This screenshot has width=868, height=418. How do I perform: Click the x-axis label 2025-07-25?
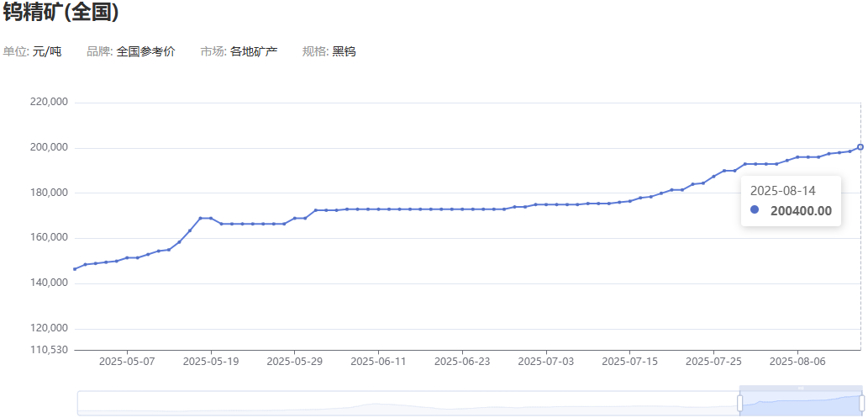(x=713, y=361)
